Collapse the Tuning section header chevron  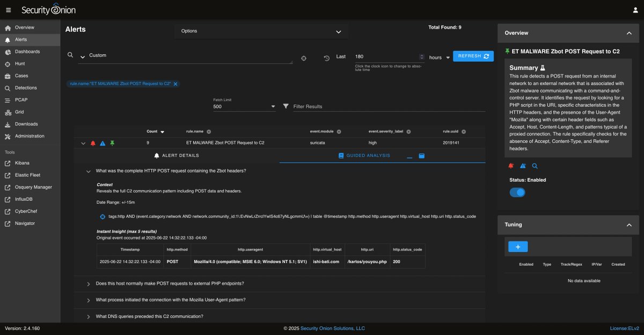click(629, 224)
